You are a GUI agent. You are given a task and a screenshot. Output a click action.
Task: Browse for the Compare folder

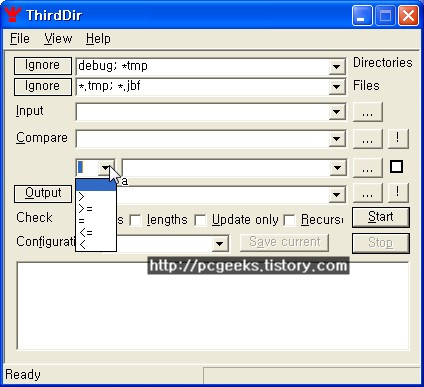(367, 139)
